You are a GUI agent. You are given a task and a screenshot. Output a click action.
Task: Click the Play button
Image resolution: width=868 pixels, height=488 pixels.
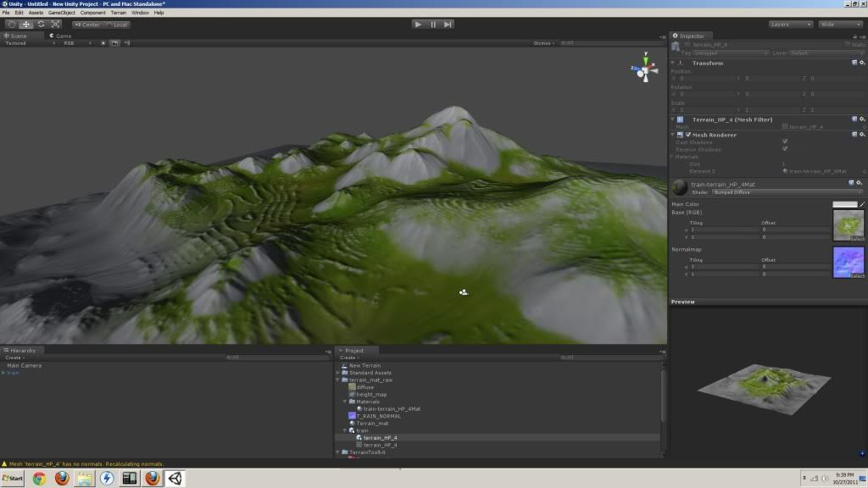coord(418,25)
